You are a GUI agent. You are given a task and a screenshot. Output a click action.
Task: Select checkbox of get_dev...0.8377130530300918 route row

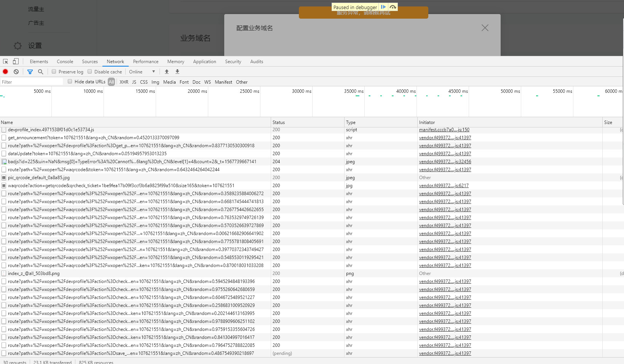[x=4, y=146]
